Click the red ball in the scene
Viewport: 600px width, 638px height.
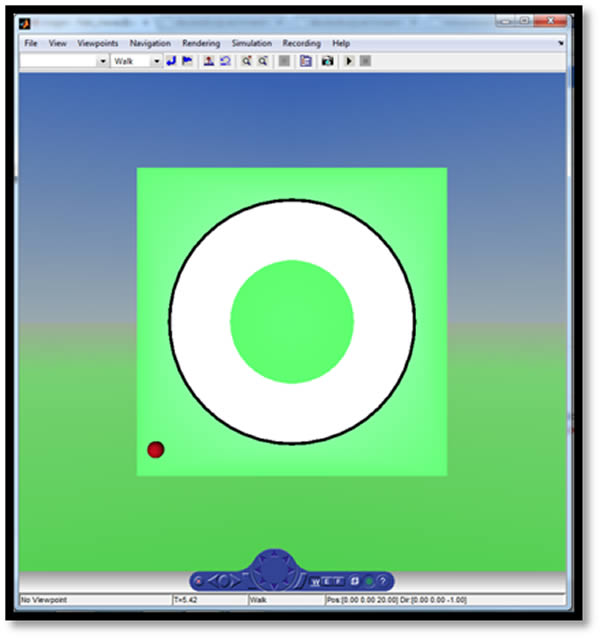pyautogui.click(x=155, y=450)
